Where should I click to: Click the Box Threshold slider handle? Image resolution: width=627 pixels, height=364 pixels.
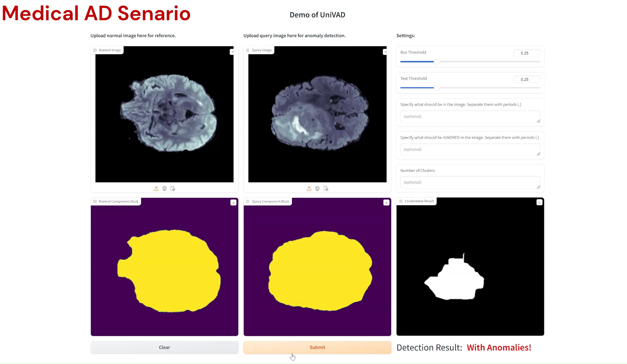[437, 62]
